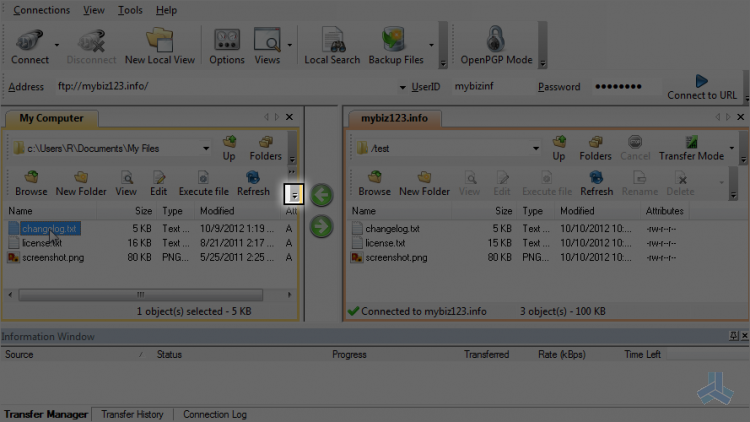Open the Tools menu
Viewport: 750px width, 422px height.
click(x=130, y=10)
